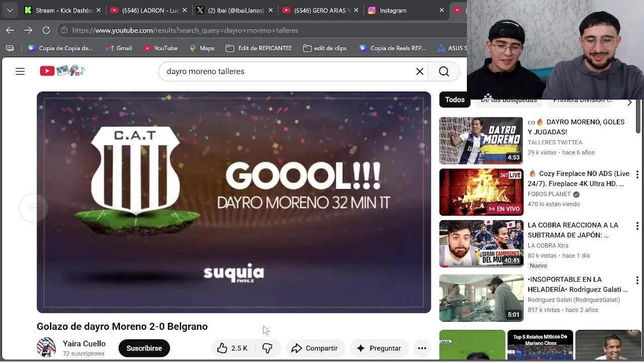
Task: Open the bookmarks bar leftmost panel icon
Action: pyautogui.click(x=10, y=48)
